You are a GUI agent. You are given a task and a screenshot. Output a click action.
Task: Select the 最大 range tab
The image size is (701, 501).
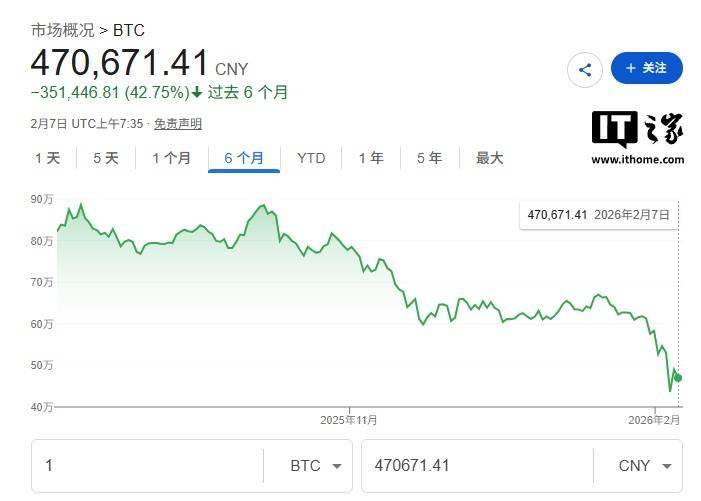(x=489, y=158)
